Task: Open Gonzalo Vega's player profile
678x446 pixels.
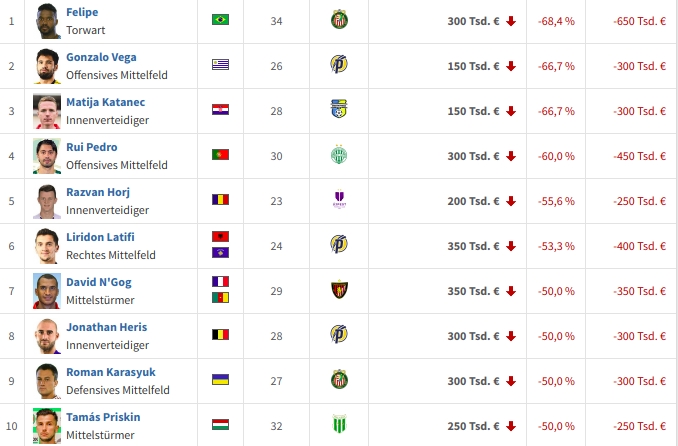Action: (x=101, y=57)
